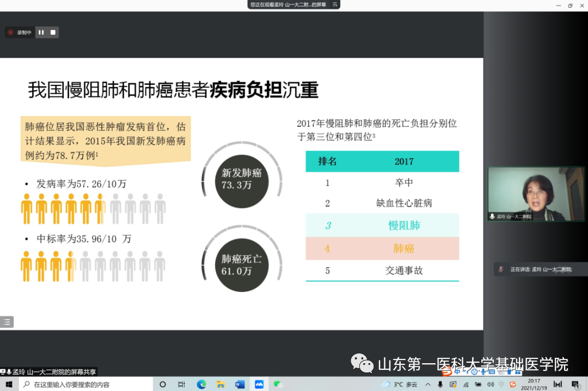
Task: Launch Microsoft Edge from the taskbar
Action: [x=201, y=384]
